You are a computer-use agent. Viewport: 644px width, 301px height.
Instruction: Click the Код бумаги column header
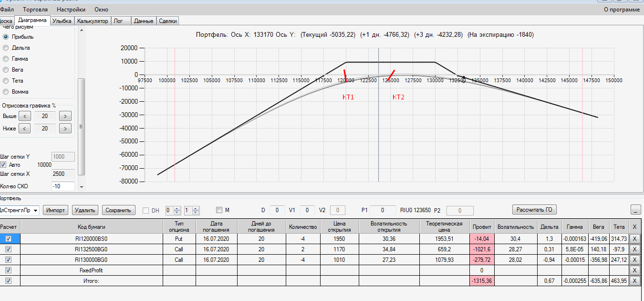(x=92, y=226)
